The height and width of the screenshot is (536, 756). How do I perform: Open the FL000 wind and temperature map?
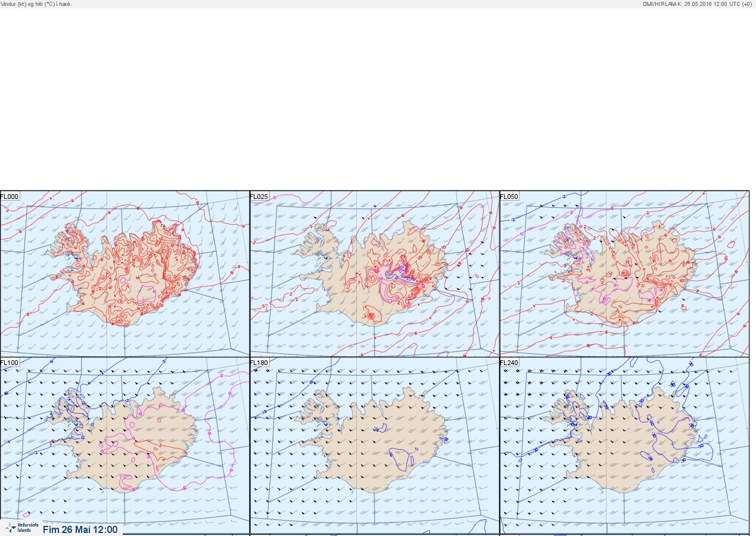(125, 274)
